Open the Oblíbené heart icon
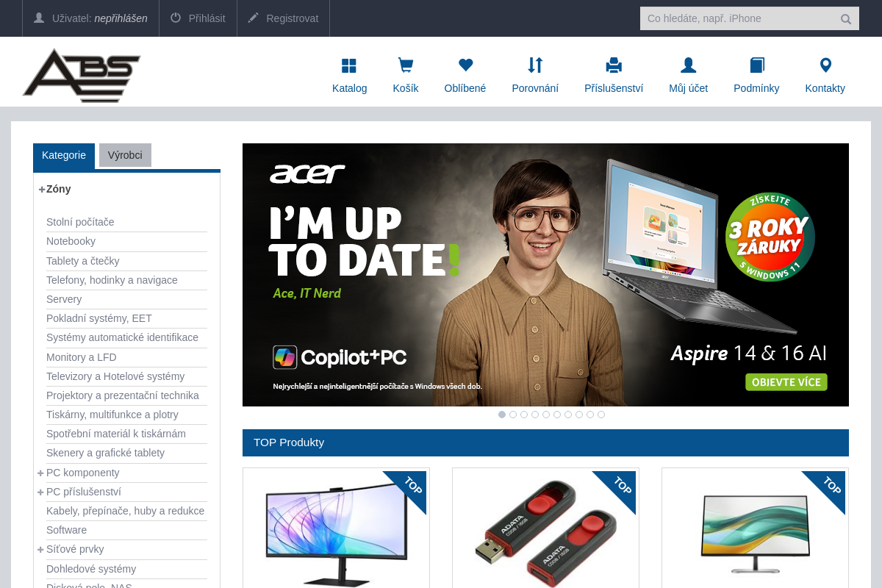 pyautogui.click(x=465, y=65)
